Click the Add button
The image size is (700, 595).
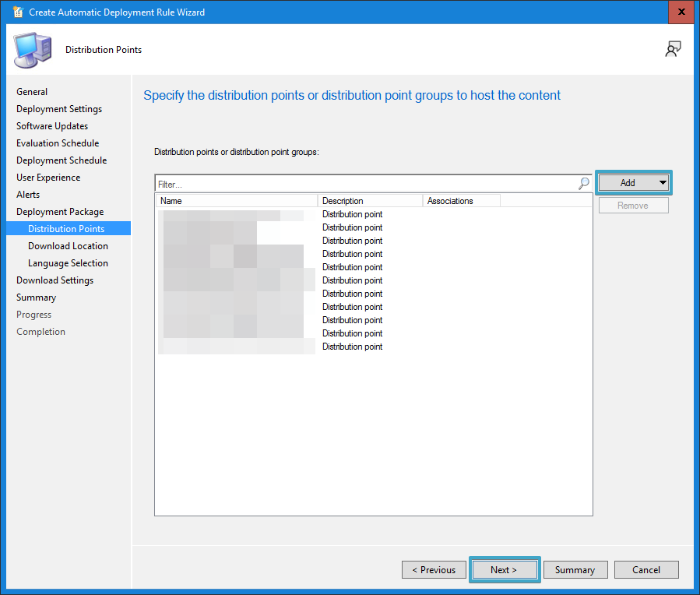coord(629,182)
